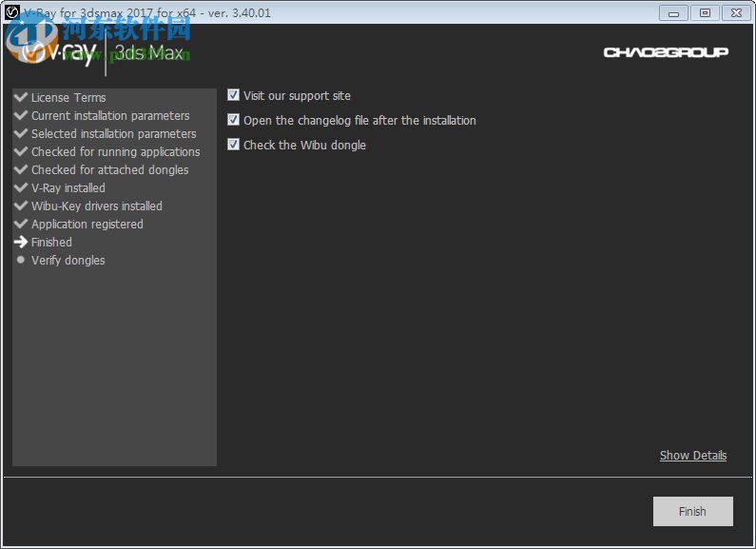Screen dimensions: 756x549
Task: Click the bullet dot beside Verify dongles
Action: click(20, 260)
